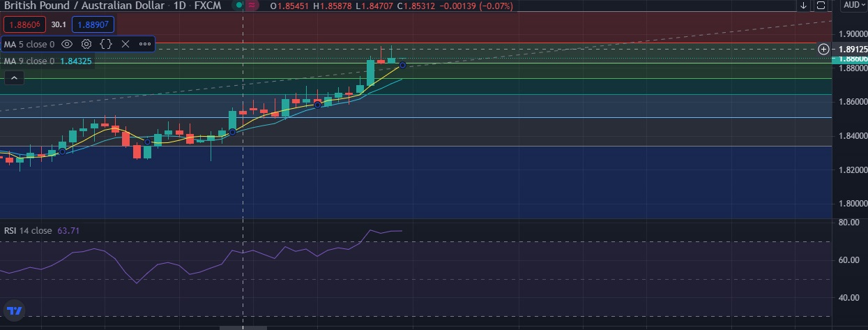
Task: Click the 1.82000 price axis label
Action: [x=853, y=170]
